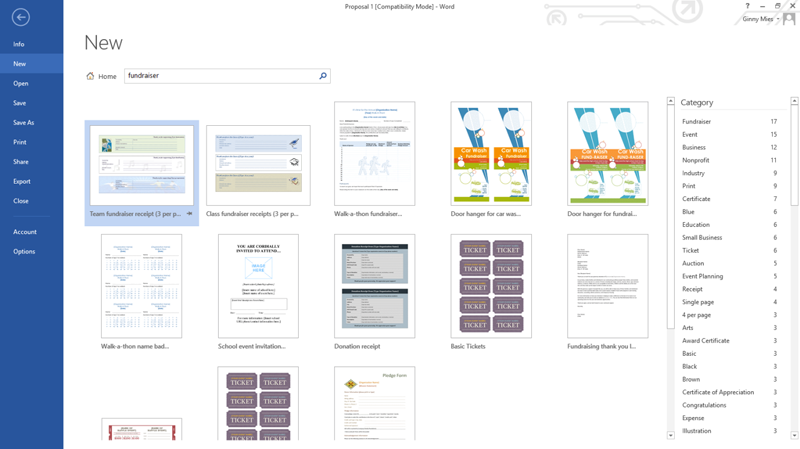This screenshot has width=800, height=449.
Task: Click the user account avatar icon
Action: point(789,19)
